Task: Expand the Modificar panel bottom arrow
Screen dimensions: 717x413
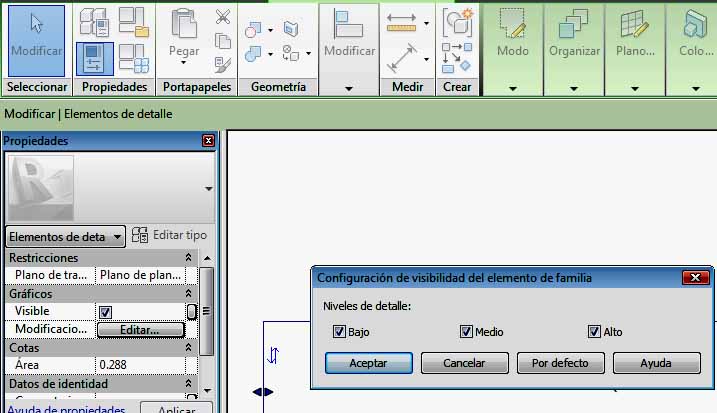Action: [348, 88]
